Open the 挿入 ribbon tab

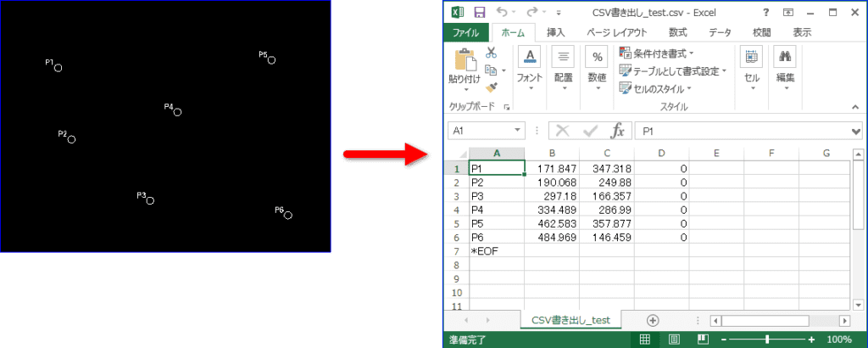pyautogui.click(x=556, y=32)
